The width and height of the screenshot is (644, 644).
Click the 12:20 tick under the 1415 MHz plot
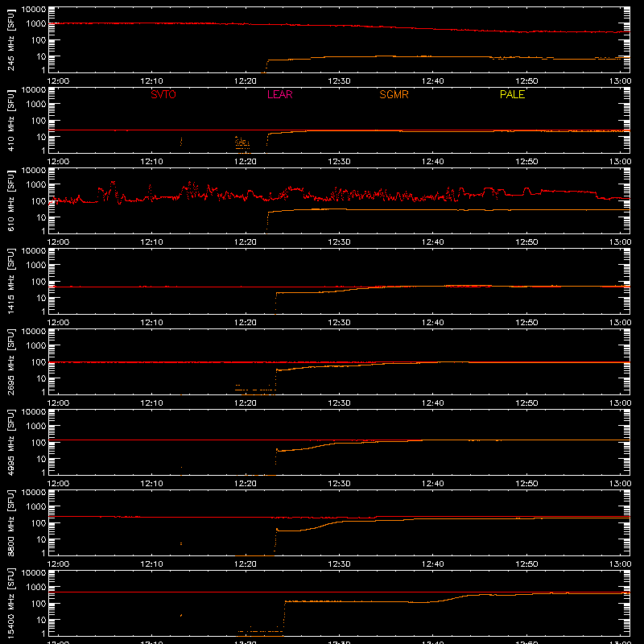(x=246, y=323)
